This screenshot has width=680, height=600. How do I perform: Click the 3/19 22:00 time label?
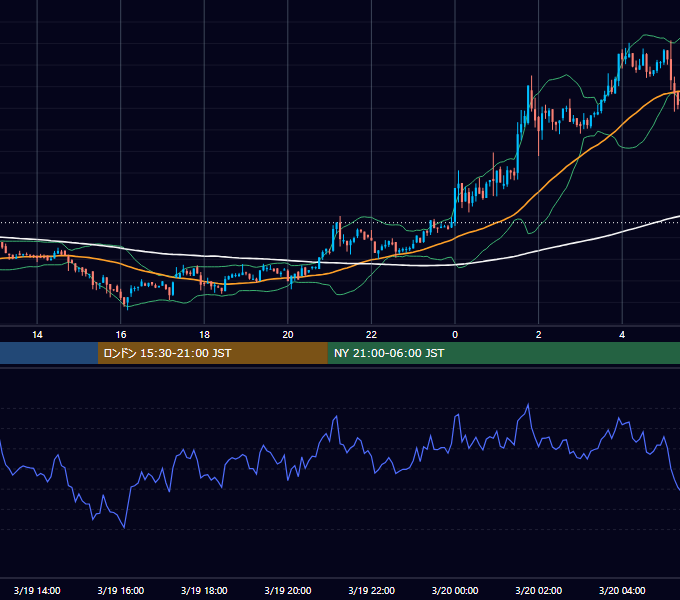click(x=372, y=590)
